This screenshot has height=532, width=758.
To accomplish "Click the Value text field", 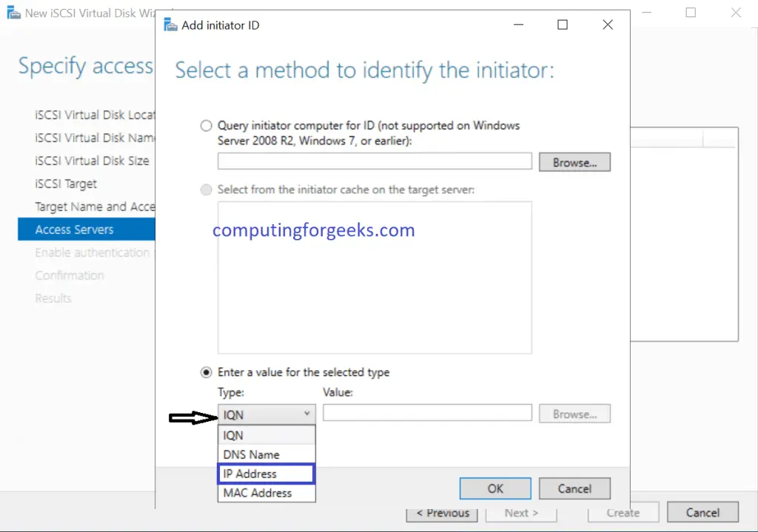I will [427, 413].
